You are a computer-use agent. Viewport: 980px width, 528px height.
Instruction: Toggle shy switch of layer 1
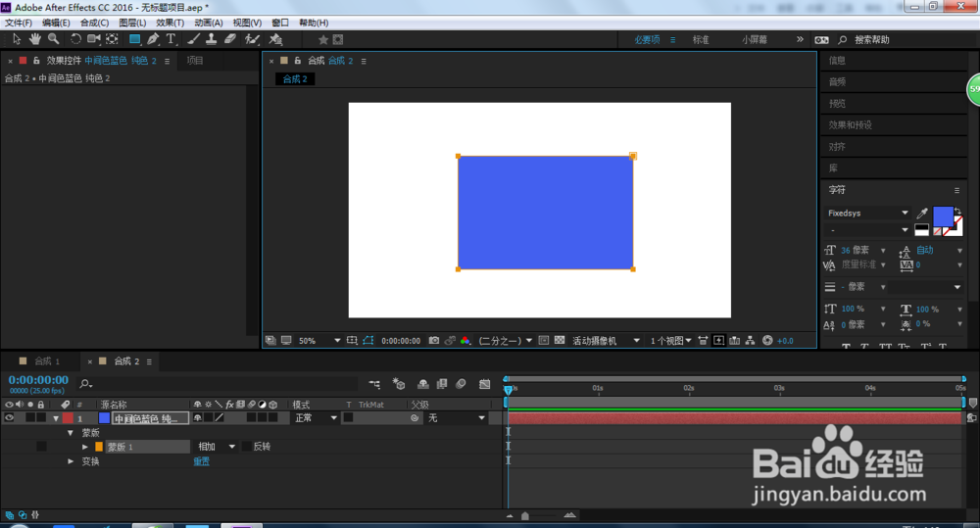click(x=198, y=418)
